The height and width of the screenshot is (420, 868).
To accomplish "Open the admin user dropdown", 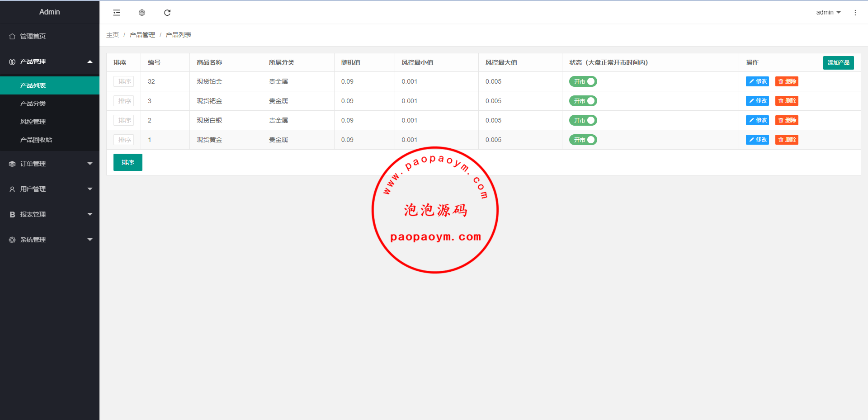I will pos(828,12).
